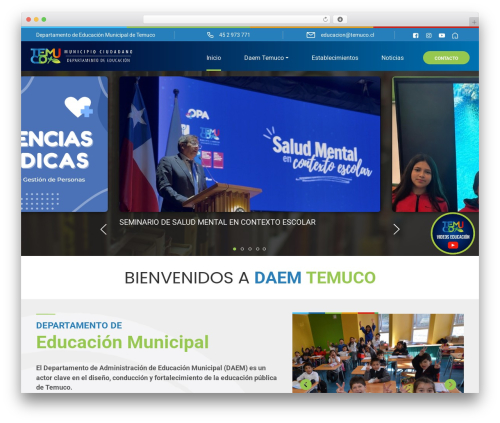Go to the previous carousel slide arrow
This screenshot has height=423, width=500.
coord(104,229)
